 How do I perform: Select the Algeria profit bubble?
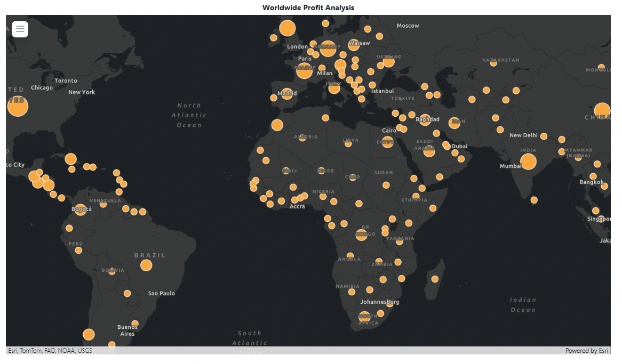[302, 138]
